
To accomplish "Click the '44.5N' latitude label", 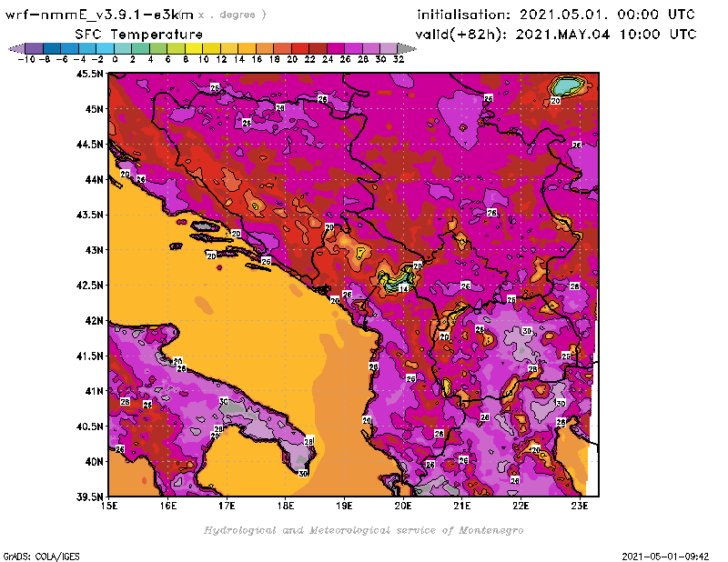I will pyautogui.click(x=90, y=145).
